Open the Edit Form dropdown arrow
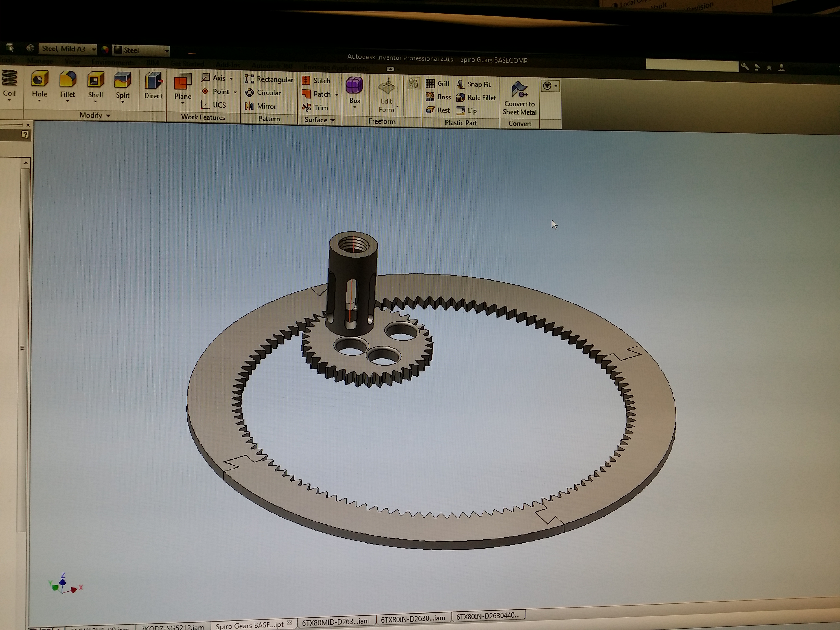Image resolution: width=840 pixels, height=630 pixels. pos(397,106)
